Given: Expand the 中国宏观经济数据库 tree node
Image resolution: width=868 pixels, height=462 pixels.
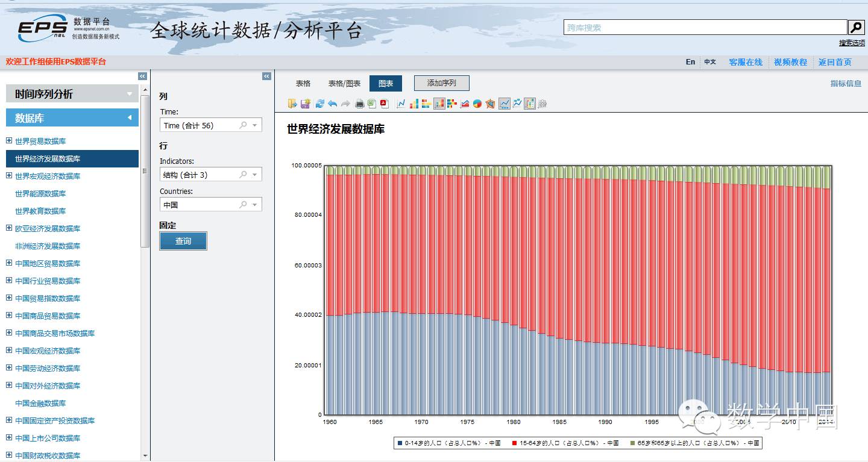Looking at the screenshot, I should (x=9, y=351).
